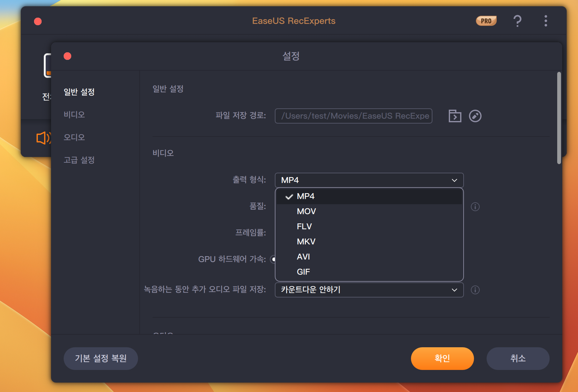Image resolution: width=578 pixels, height=392 pixels.
Task: Close the 설정 dialog with red button
Action: tap(67, 56)
